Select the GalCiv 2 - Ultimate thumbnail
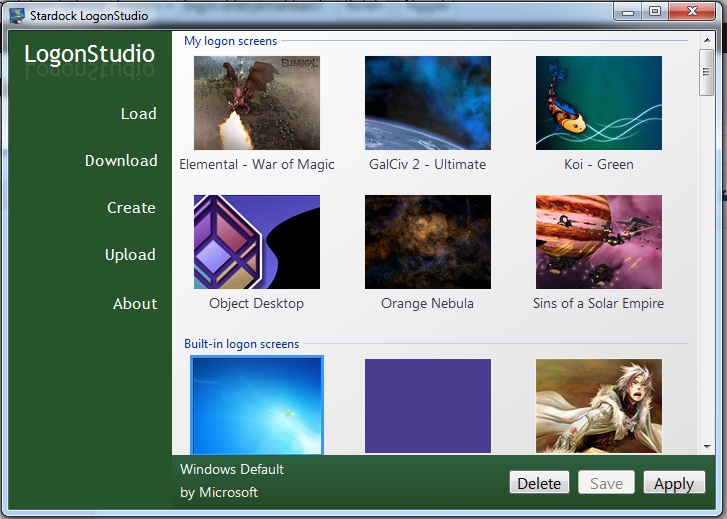The height and width of the screenshot is (519, 727). 427,103
